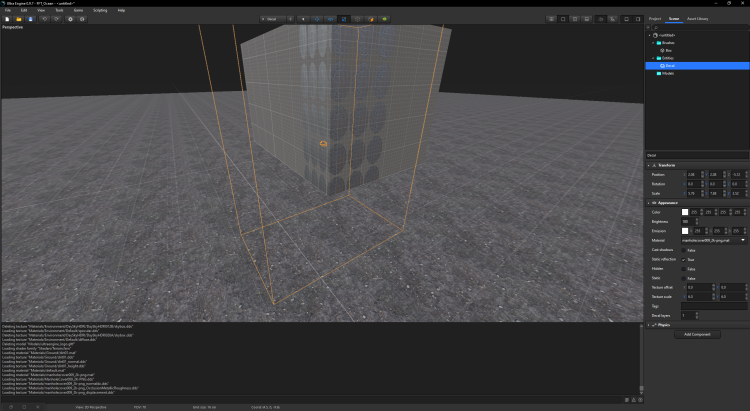Open the Scripting menu

click(100, 10)
